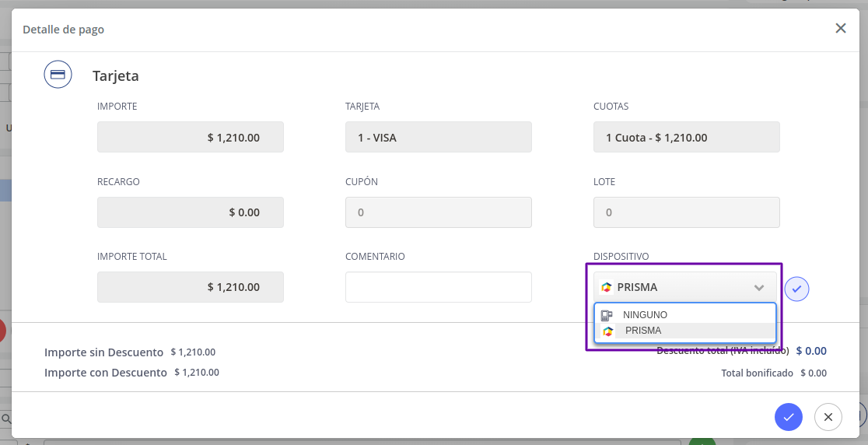Cancel with the round X button

click(x=828, y=417)
